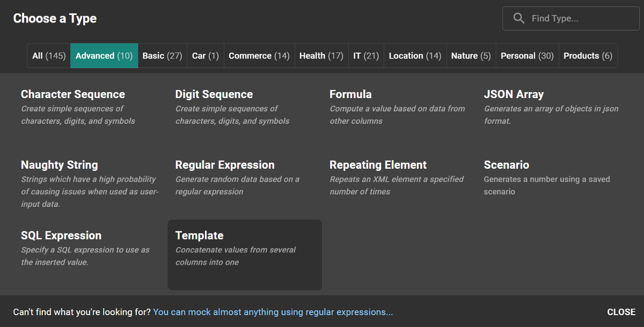This screenshot has height=327, width=644.
Task: Switch to the All types tab
Action: coord(49,56)
